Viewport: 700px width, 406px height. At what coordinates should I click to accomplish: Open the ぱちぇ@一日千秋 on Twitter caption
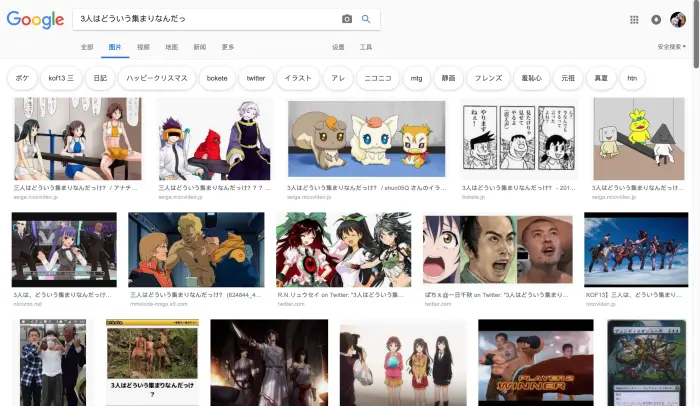click(x=496, y=295)
